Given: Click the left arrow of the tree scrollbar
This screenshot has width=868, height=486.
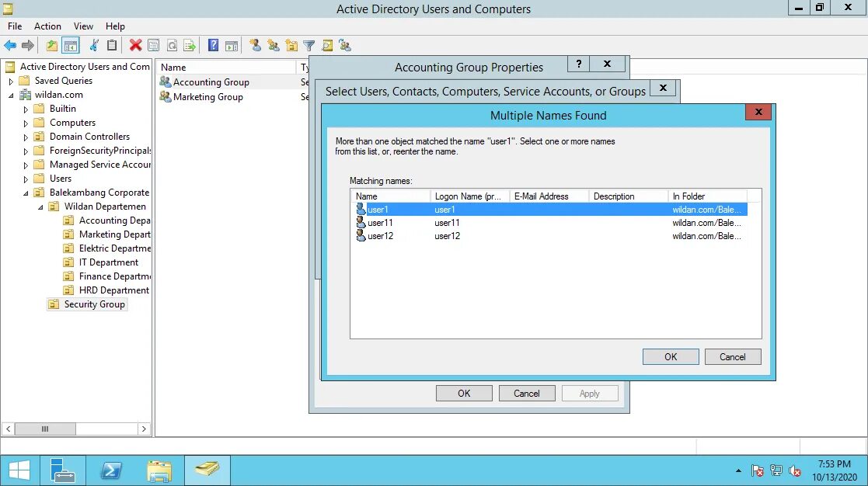Looking at the screenshot, I should pos(9,429).
